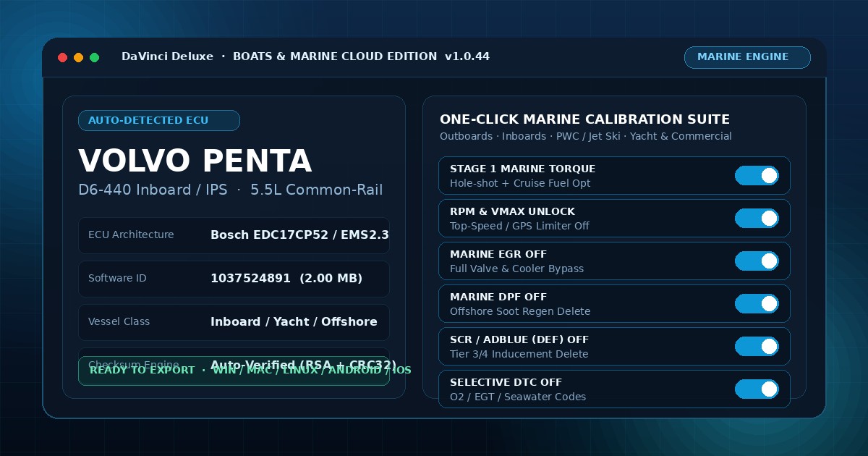868x456 pixels.
Task: Toggle the Selective DTC Off switch
Action: tap(757, 389)
